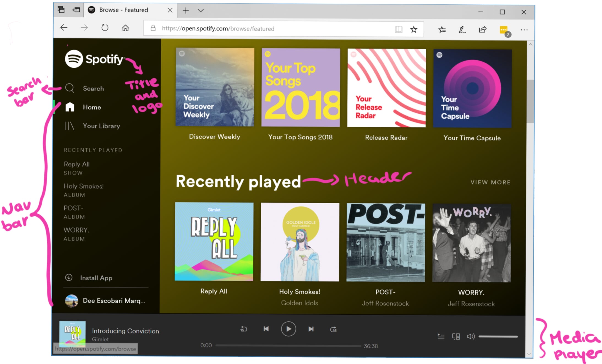602x364 pixels.
Task: Skip to next track in the player bar
Action: coord(311,329)
